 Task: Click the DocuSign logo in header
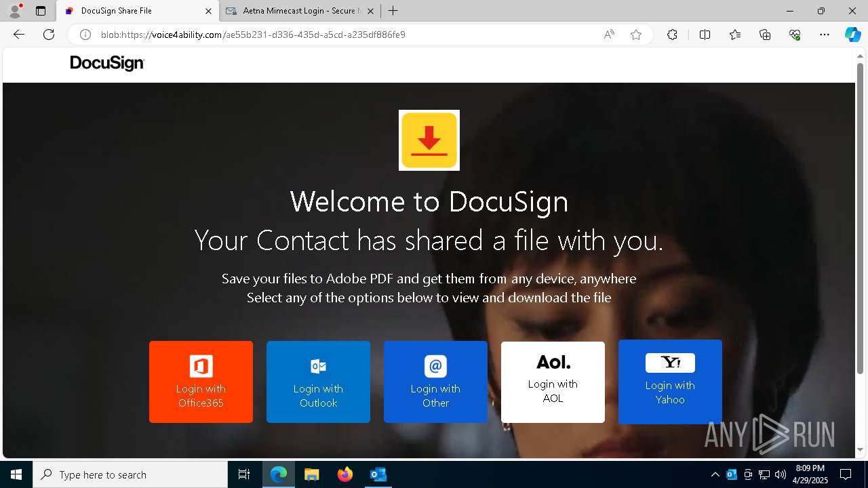point(107,63)
